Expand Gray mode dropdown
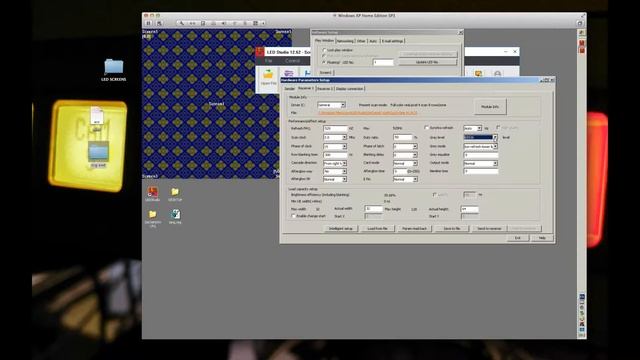 (480, 146)
